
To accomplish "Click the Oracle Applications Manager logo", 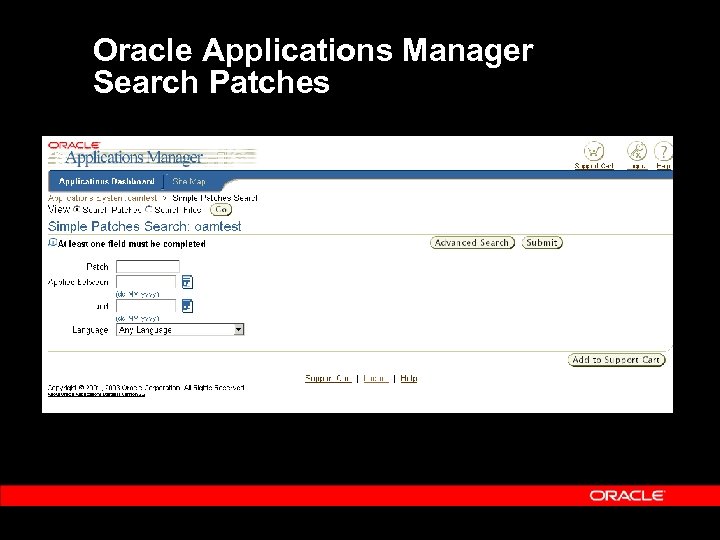I will click(125, 154).
